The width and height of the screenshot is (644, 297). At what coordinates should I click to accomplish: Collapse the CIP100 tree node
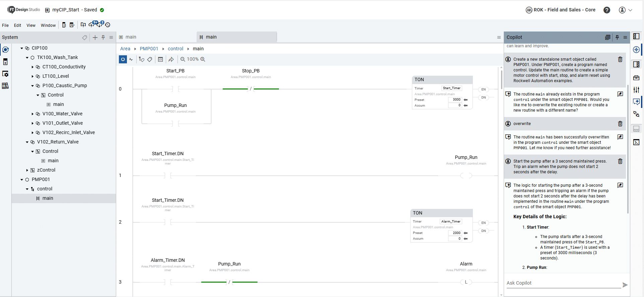[x=22, y=48]
